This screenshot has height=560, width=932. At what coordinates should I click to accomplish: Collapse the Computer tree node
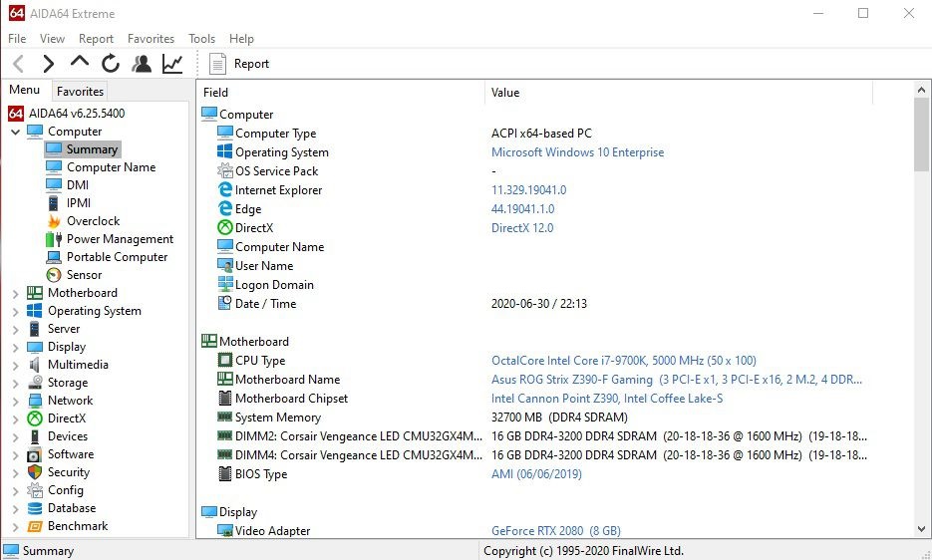tap(16, 132)
